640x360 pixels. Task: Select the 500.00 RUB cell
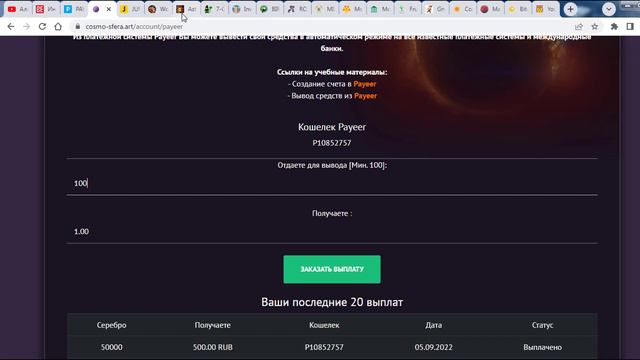[213, 347]
